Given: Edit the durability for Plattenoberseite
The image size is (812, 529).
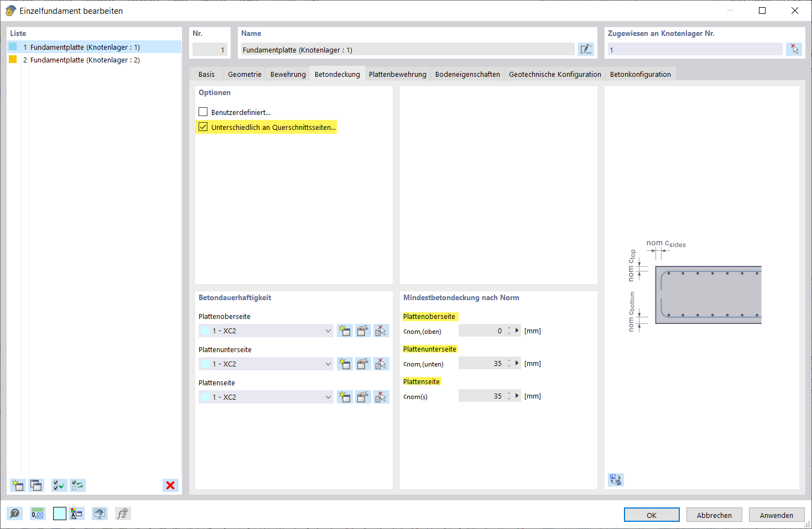Looking at the screenshot, I should click(x=363, y=331).
